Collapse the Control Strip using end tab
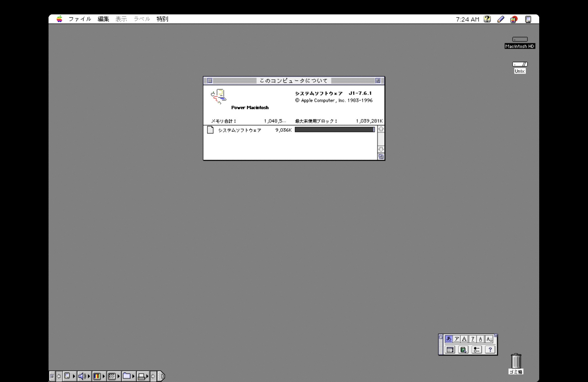The height and width of the screenshot is (382, 588). 161,376
